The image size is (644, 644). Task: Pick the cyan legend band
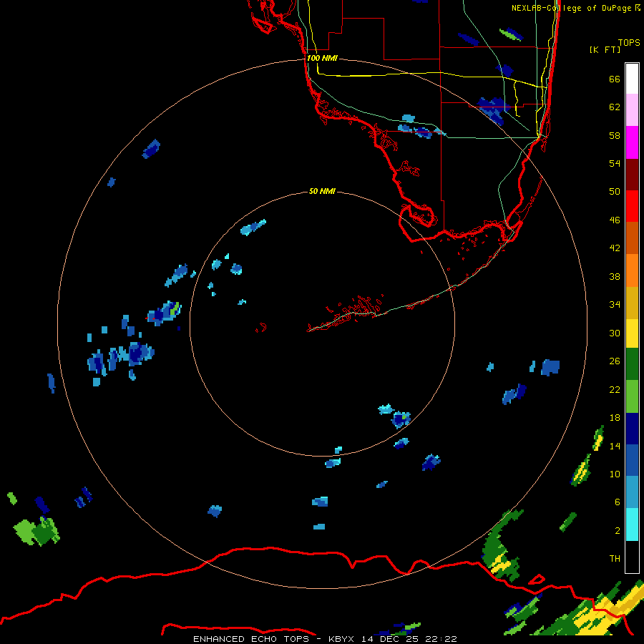(632, 525)
